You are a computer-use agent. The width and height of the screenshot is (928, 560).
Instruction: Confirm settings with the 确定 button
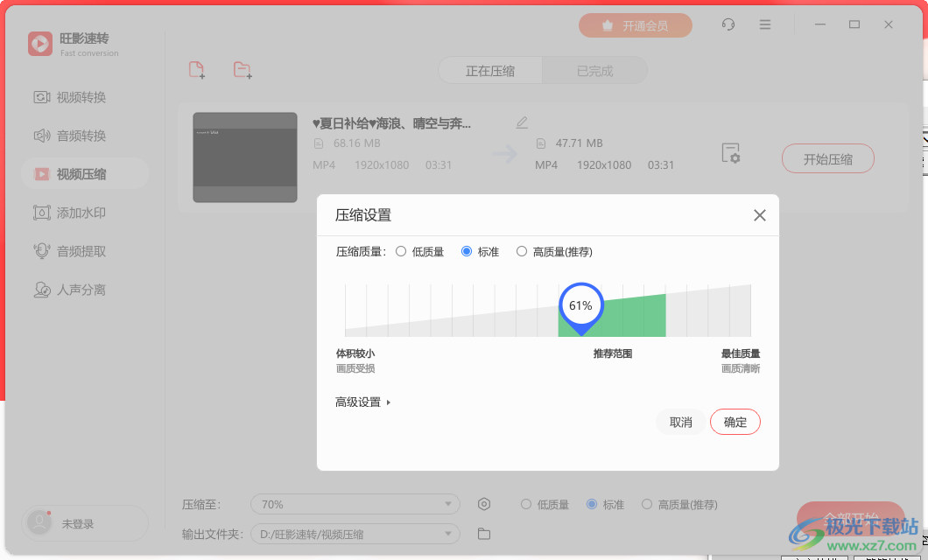(x=735, y=421)
